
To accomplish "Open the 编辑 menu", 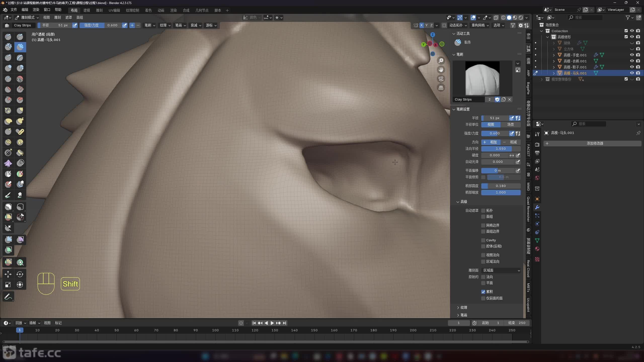I will click(x=25, y=10).
